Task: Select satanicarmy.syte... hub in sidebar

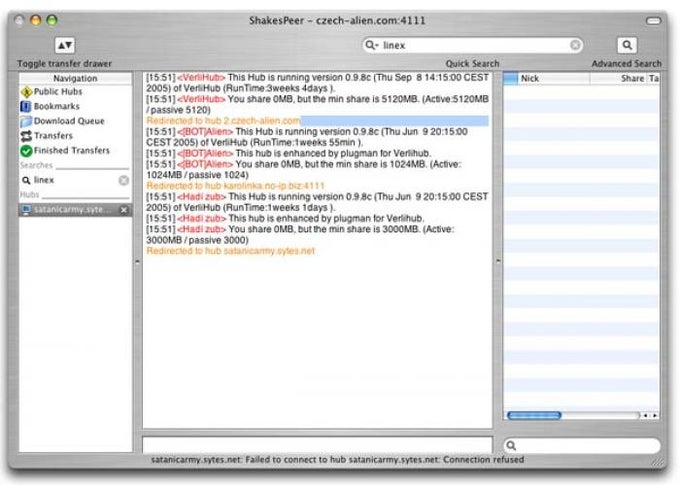Action: tap(75, 210)
